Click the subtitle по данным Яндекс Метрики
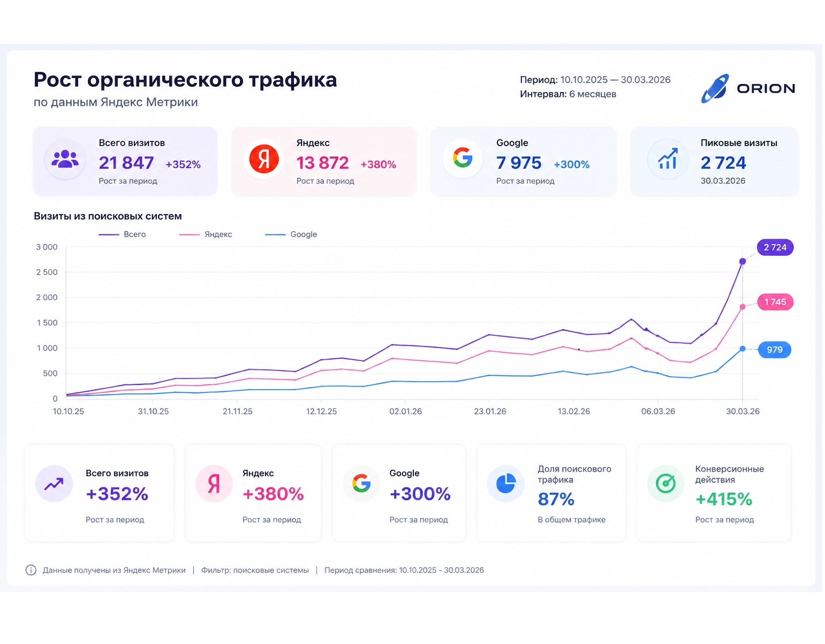The width and height of the screenshot is (825, 644). coord(116,102)
